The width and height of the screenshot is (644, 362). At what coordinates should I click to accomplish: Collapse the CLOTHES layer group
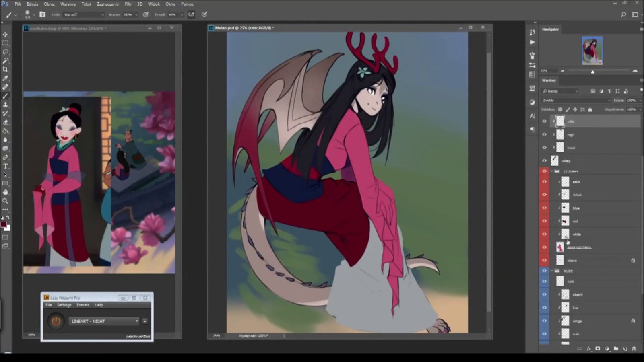(552, 171)
